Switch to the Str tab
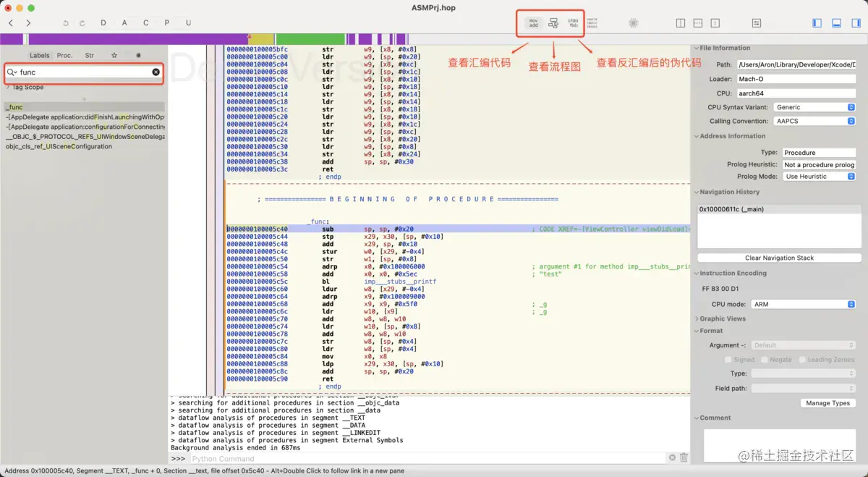Viewport: 868px width, 477px height. (x=90, y=55)
